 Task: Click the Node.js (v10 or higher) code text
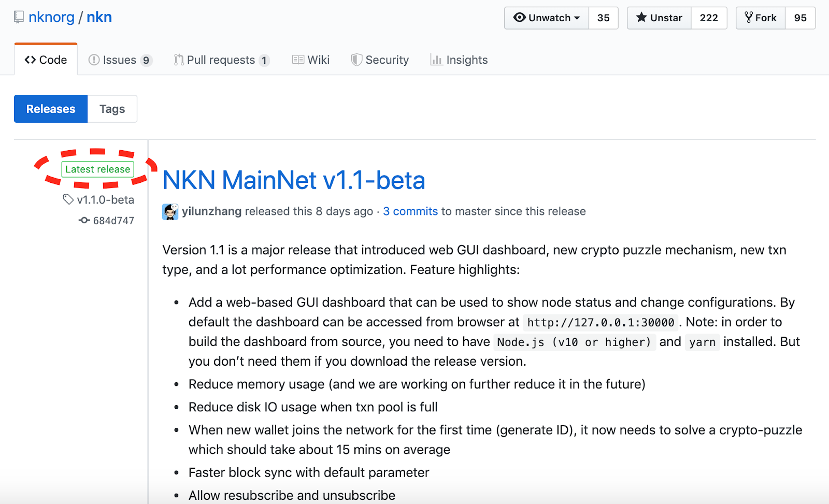coord(574,342)
